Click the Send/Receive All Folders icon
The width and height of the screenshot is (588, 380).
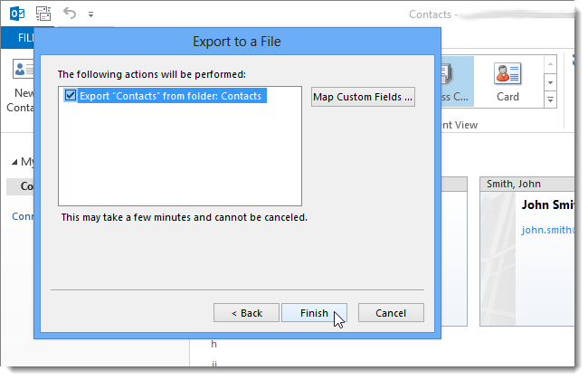[43, 14]
